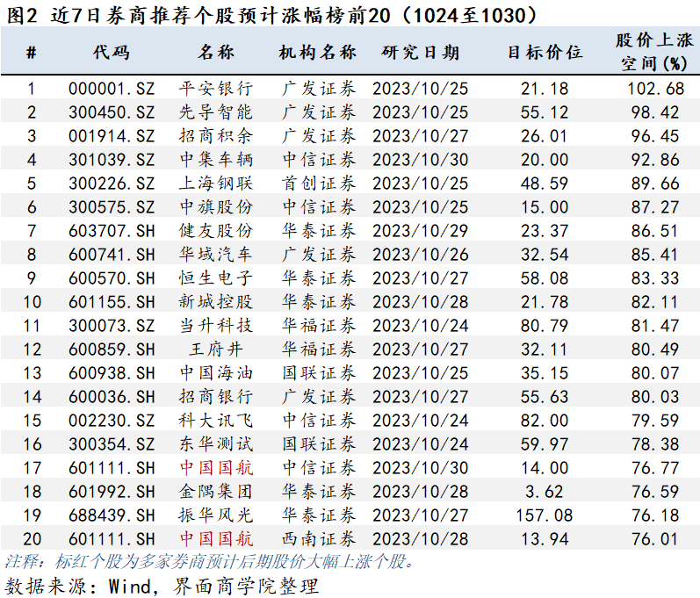This screenshot has height=598, width=700.
Task: Click the upside value 82.11
Action: click(x=655, y=302)
